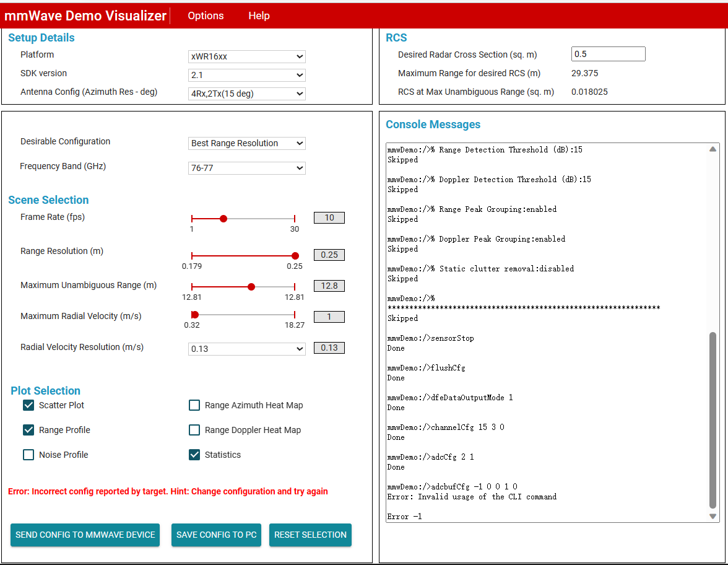Click the Maximum Range value 29.375
This screenshot has width=728, height=565.
tap(584, 73)
